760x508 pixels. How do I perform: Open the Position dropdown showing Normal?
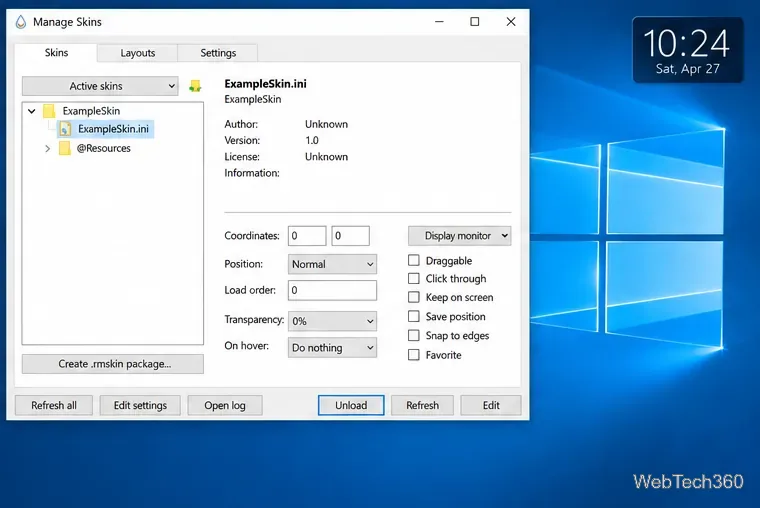pyautogui.click(x=332, y=264)
